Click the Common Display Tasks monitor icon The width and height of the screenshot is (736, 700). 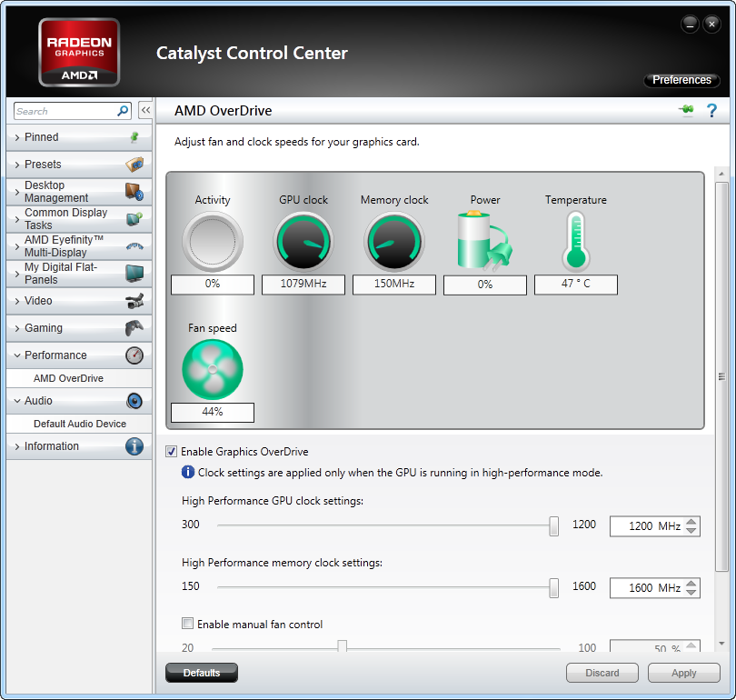pyautogui.click(x=134, y=219)
